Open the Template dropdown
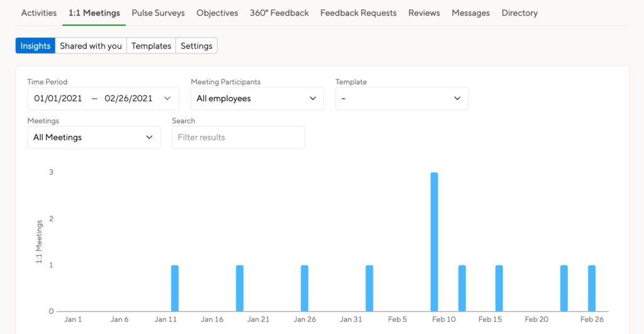644x334 pixels. point(402,98)
